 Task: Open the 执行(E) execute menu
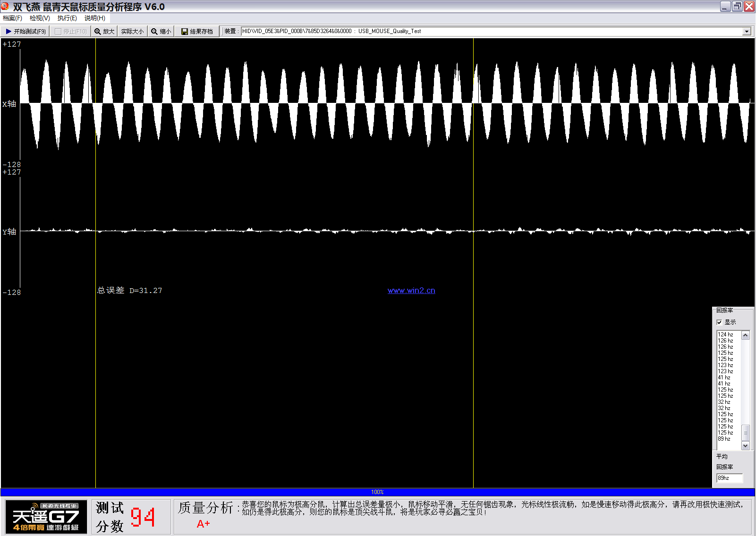pos(67,18)
